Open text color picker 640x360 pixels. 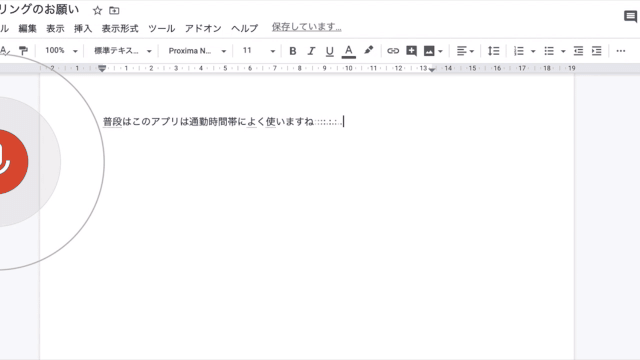(349, 51)
